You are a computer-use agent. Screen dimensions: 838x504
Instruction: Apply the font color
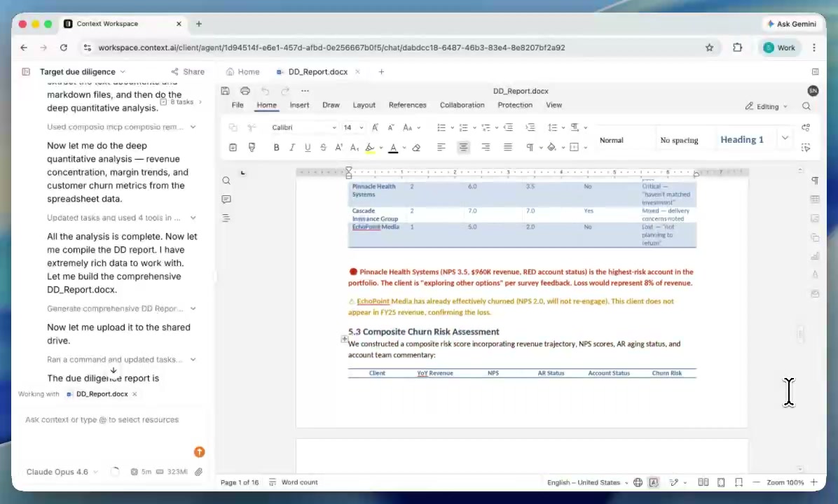(x=393, y=148)
